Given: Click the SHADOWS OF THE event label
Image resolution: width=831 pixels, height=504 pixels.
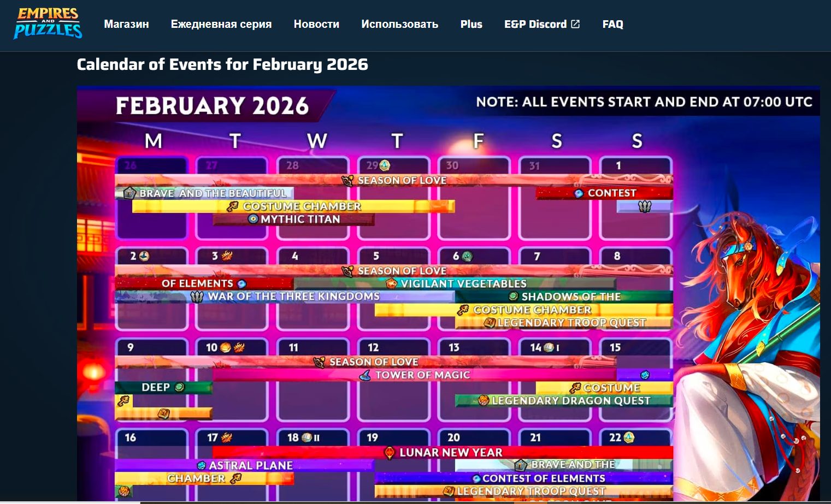Looking at the screenshot, I should point(571,297).
